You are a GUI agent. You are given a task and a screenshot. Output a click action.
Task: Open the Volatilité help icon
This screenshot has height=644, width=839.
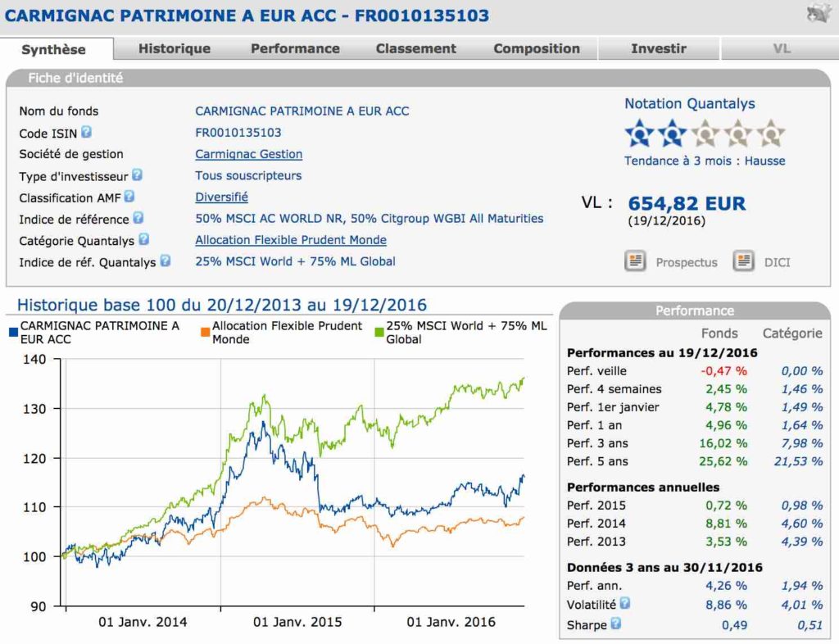[x=624, y=603]
